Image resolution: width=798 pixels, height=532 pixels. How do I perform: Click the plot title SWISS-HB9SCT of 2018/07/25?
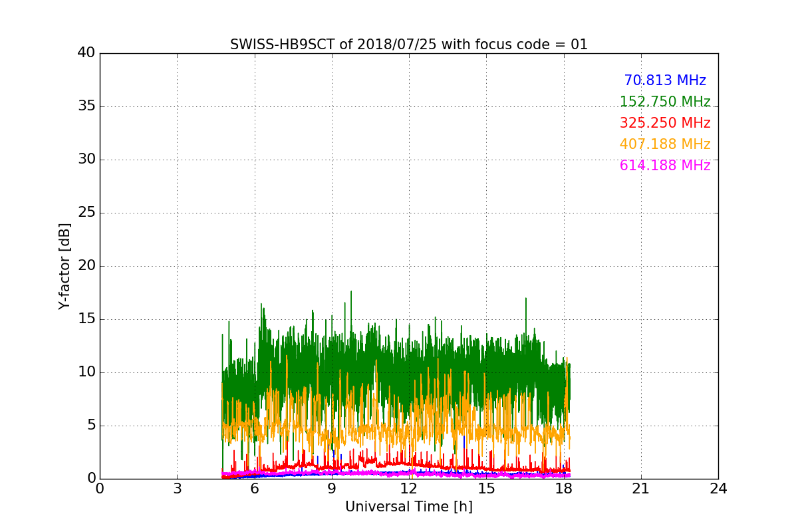pyautogui.click(x=409, y=45)
